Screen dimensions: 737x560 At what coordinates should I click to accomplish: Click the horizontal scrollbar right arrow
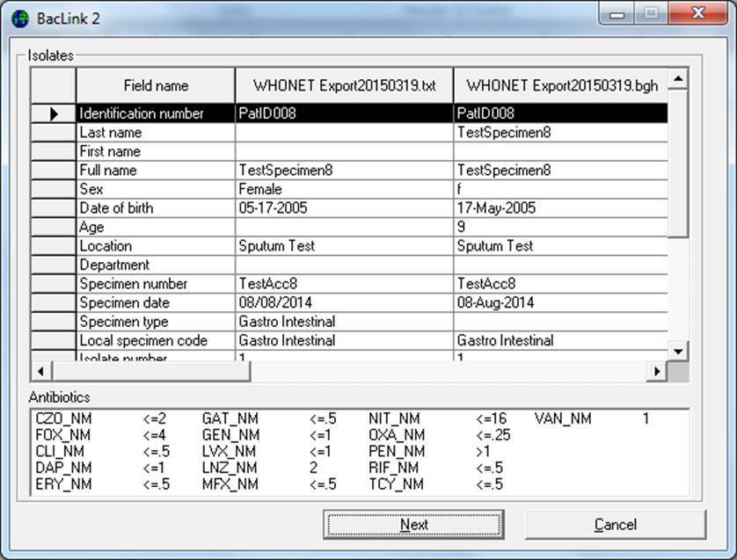pyautogui.click(x=657, y=372)
